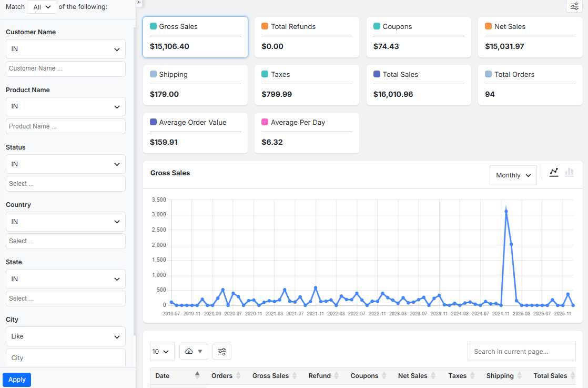This screenshot has height=388, width=588.
Task: Open the rows per page 10 dropdown
Action: coord(162,352)
